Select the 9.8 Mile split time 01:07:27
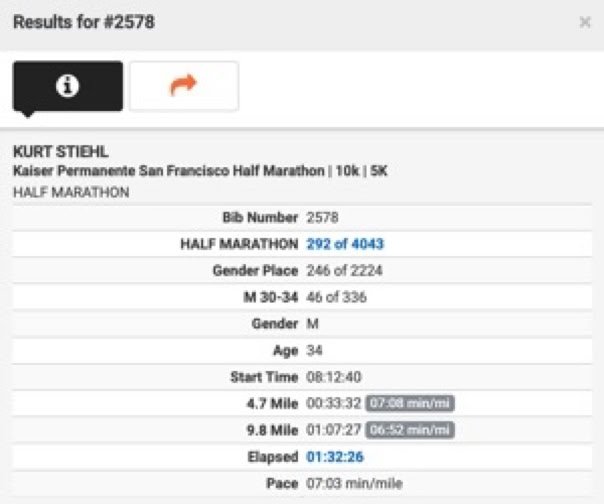This screenshot has height=504, width=604. [x=334, y=430]
